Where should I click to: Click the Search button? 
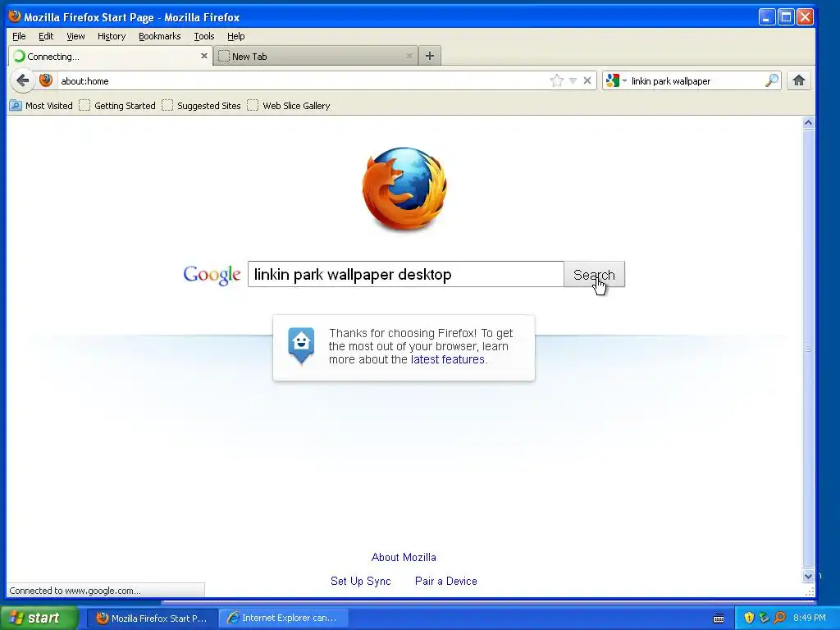tap(594, 274)
